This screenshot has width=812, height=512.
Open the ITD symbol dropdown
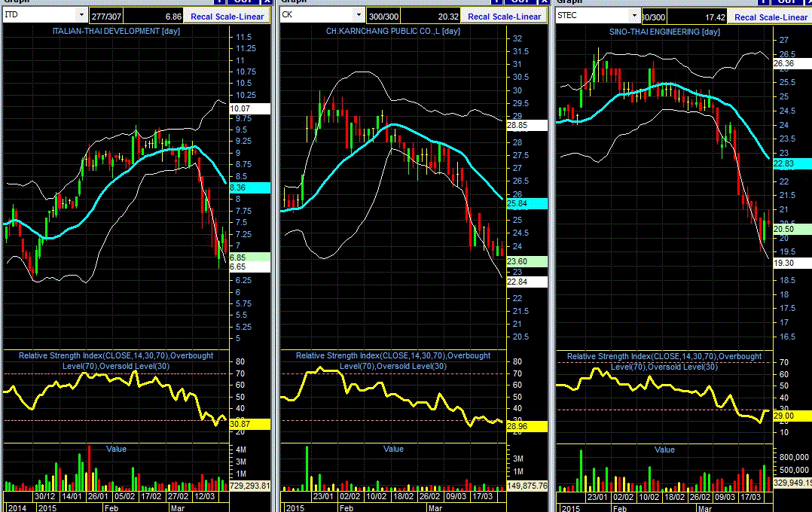point(81,15)
